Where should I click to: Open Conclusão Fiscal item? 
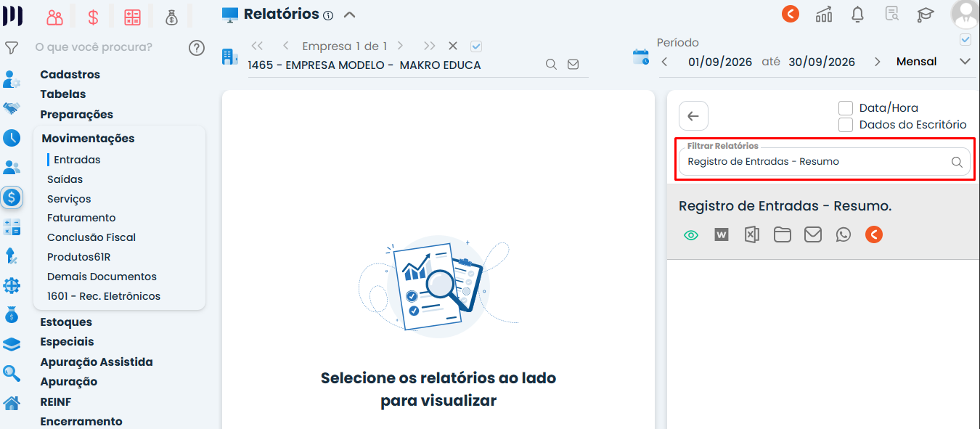pyautogui.click(x=91, y=237)
